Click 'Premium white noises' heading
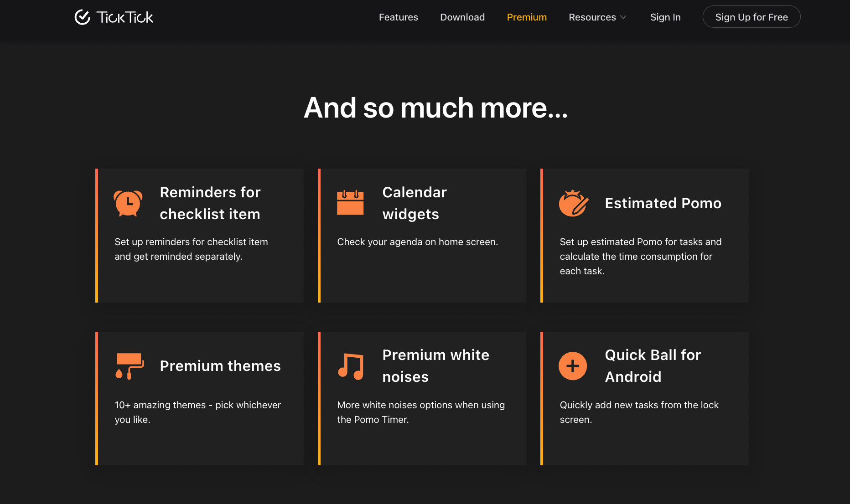 [436, 366]
